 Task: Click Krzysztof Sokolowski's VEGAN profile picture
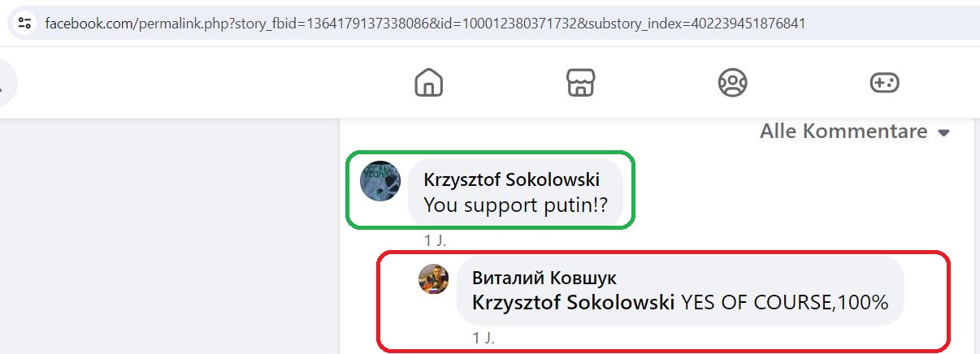(380, 182)
